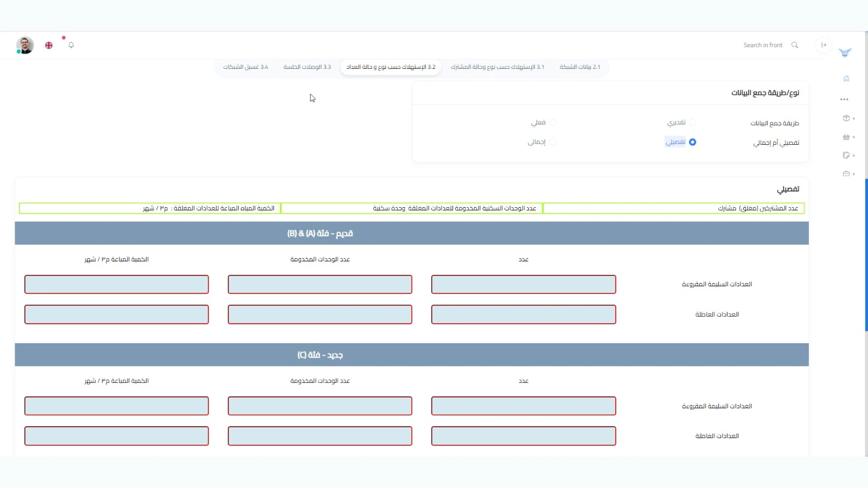Select the إجمالي radio option

(553, 142)
